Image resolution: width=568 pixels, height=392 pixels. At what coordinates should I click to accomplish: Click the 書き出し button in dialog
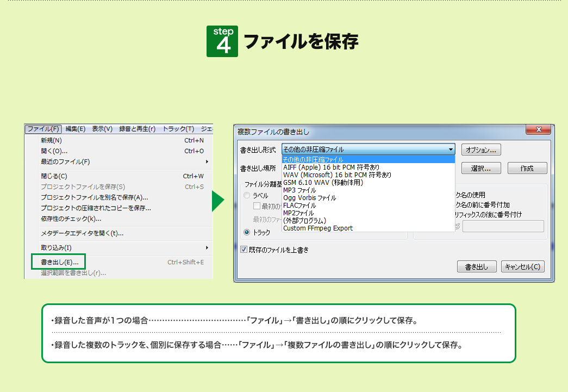477,266
